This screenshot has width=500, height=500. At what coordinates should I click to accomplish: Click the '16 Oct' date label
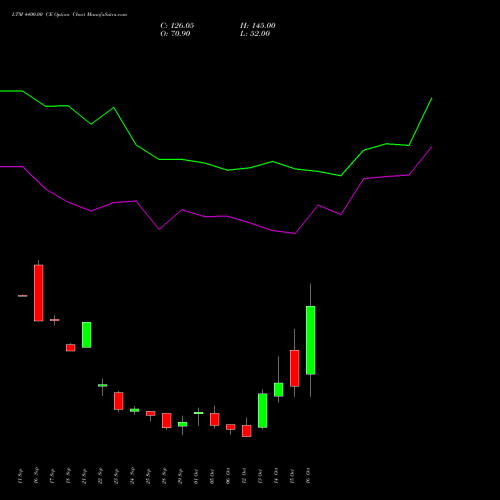tap(308, 476)
